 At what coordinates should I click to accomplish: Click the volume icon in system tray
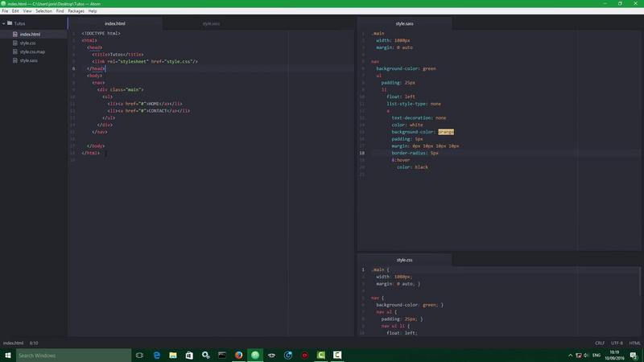tap(586, 356)
